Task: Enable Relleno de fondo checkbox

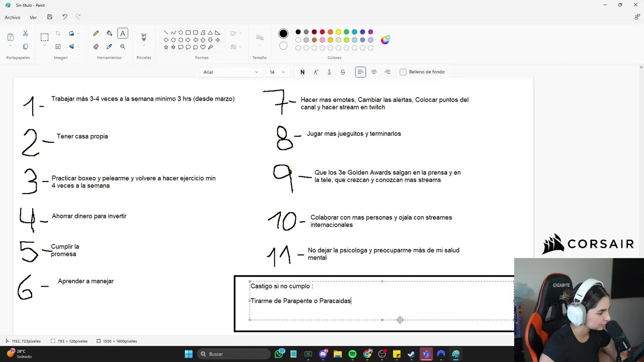Action: click(x=403, y=72)
